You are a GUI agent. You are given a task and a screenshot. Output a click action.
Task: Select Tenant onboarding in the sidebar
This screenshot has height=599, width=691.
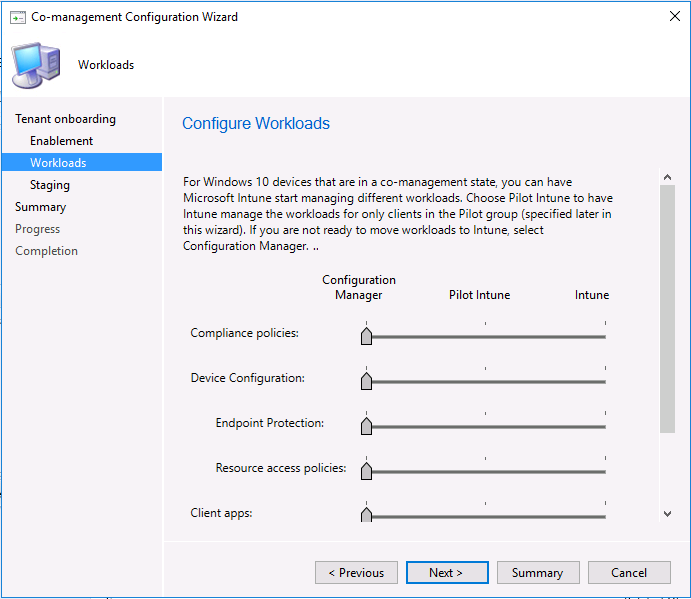coord(65,119)
